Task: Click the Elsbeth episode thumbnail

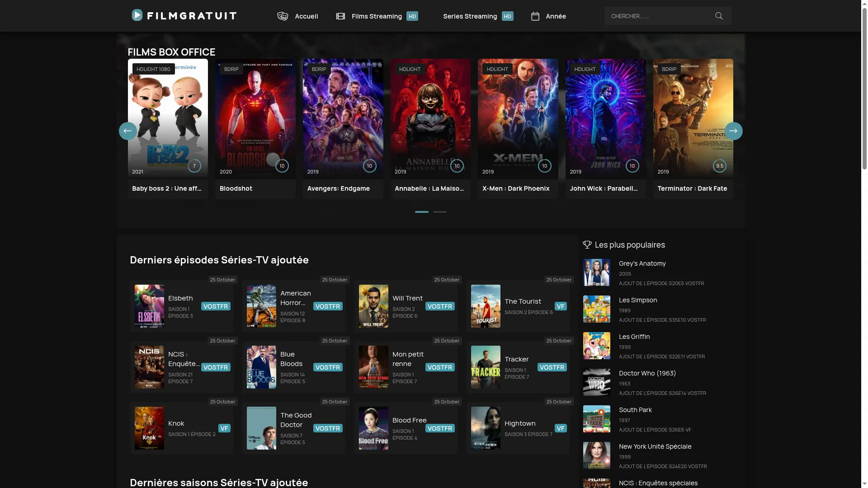Action: 149,306
